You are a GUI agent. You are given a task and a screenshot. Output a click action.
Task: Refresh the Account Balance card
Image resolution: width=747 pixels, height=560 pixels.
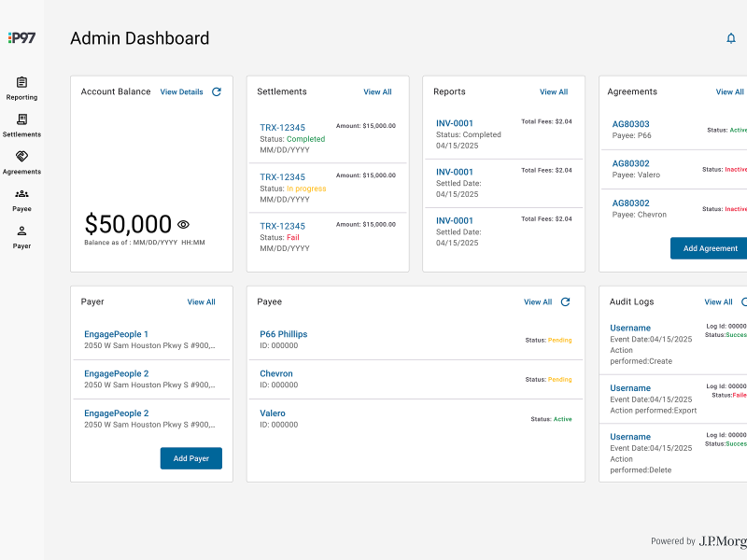pos(216,91)
